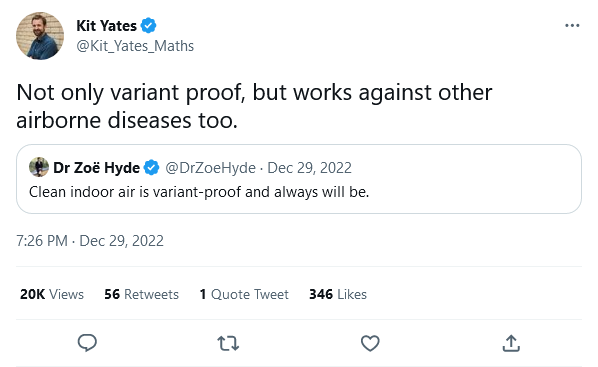Open the three-dot more options menu
The width and height of the screenshot is (598, 367).
coord(572,26)
